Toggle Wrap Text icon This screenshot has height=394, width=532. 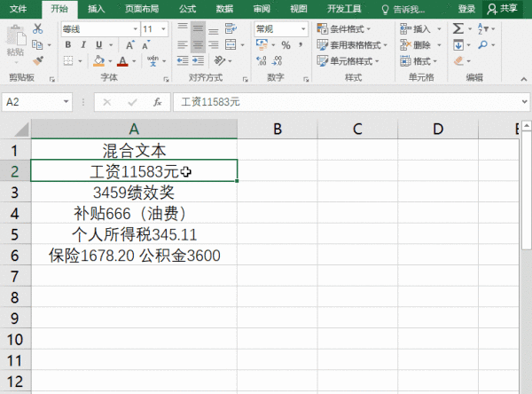[231, 28]
